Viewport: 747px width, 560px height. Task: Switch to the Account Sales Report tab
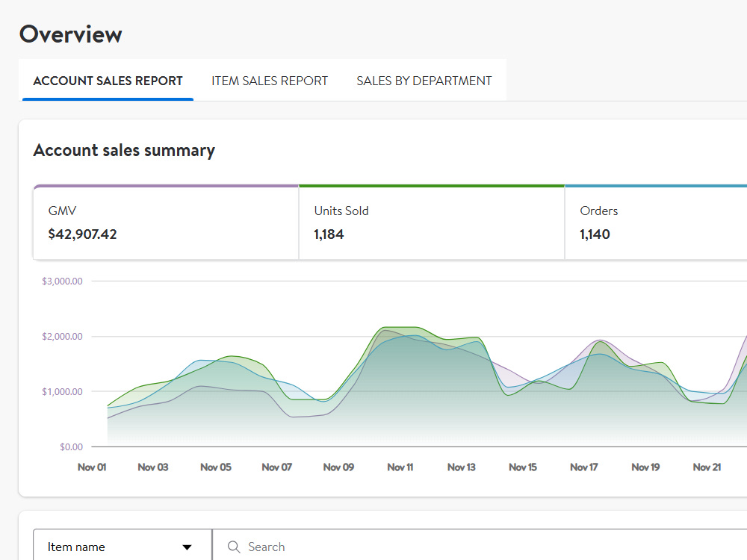[108, 81]
